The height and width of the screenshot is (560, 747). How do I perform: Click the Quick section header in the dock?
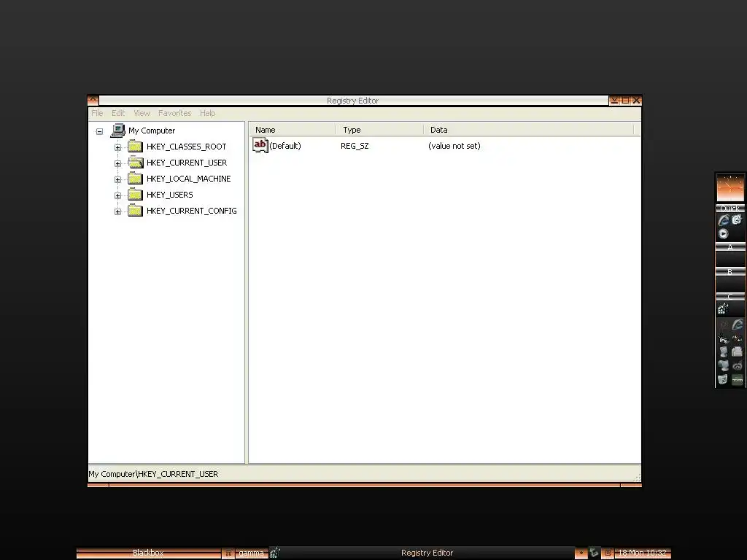[729, 208]
